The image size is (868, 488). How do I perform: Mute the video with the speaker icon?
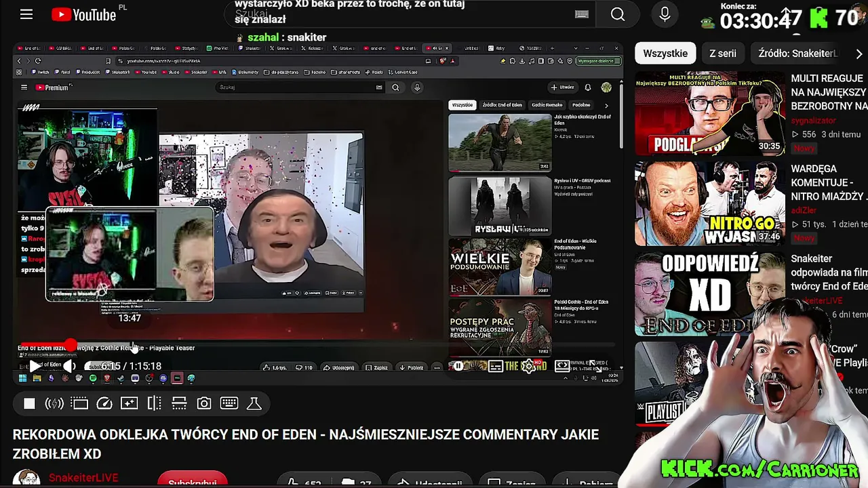[70, 367]
